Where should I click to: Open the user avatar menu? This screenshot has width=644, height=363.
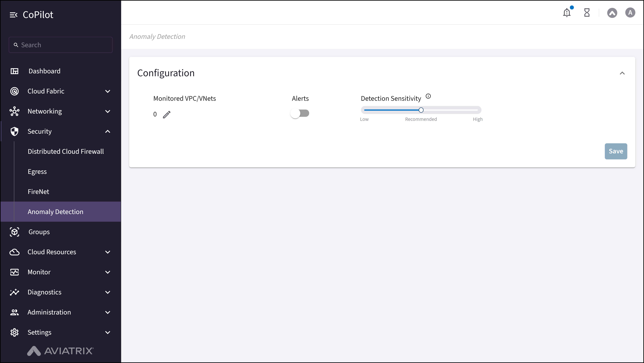[x=630, y=13]
